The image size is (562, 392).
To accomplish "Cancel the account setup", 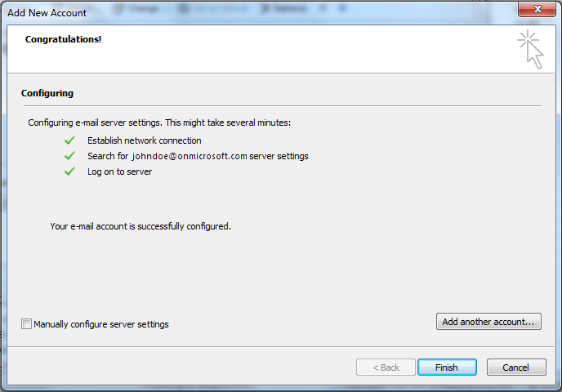I will [516, 367].
